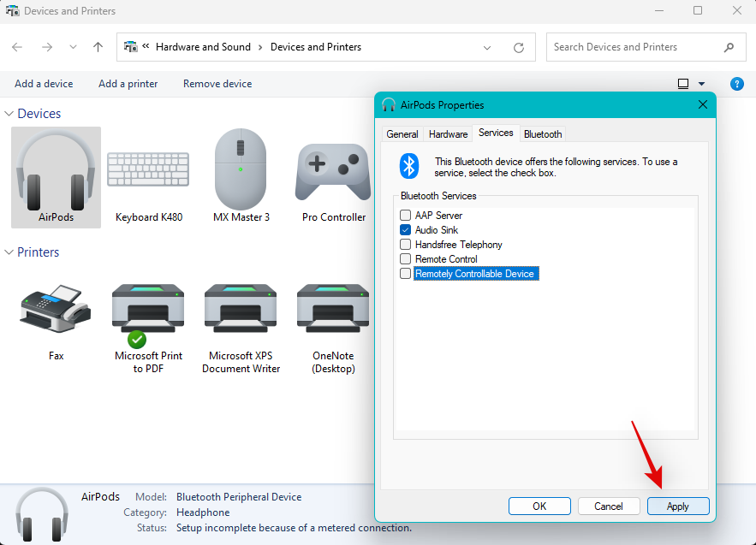Open the recent locations dropdown arrow
This screenshot has width=756, height=545.
click(x=73, y=47)
